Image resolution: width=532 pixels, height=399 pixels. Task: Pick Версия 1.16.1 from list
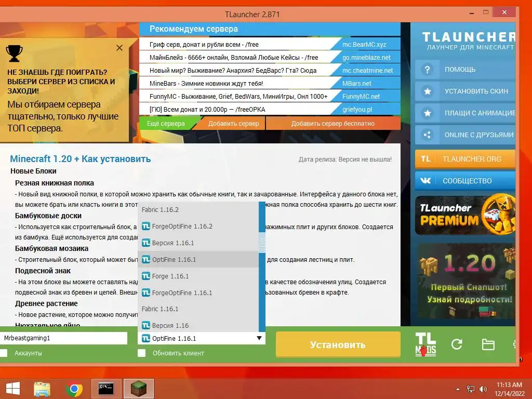(x=198, y=243)
